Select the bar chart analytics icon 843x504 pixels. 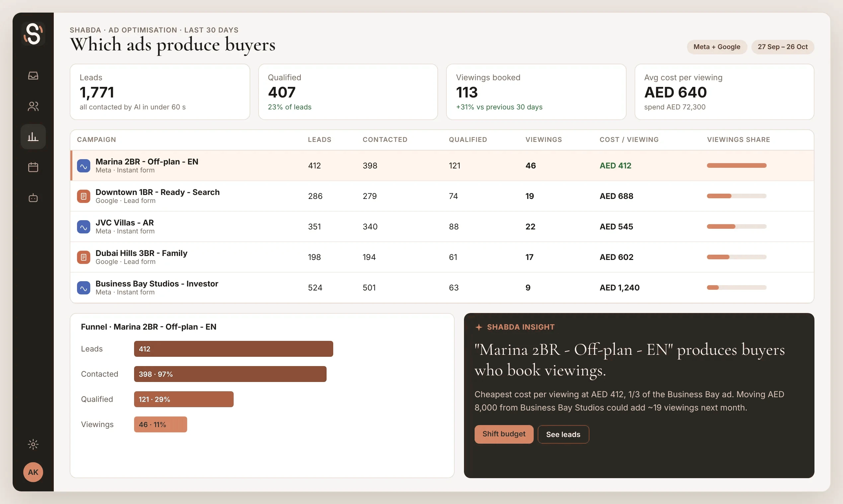pos(33,137)
